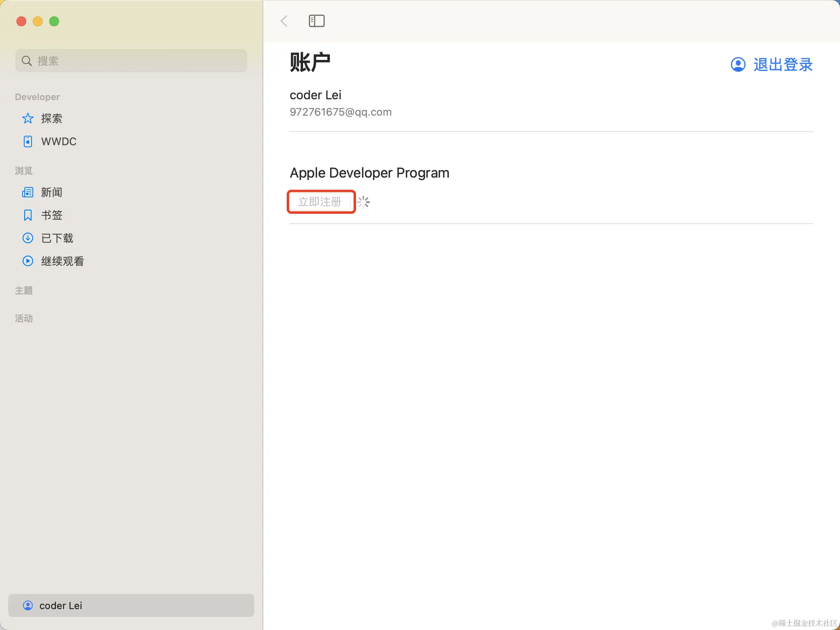This screenshot has height=630, width=840.
Task: Toggle the sidebar with the panel icon
Action: click(317, 21)
